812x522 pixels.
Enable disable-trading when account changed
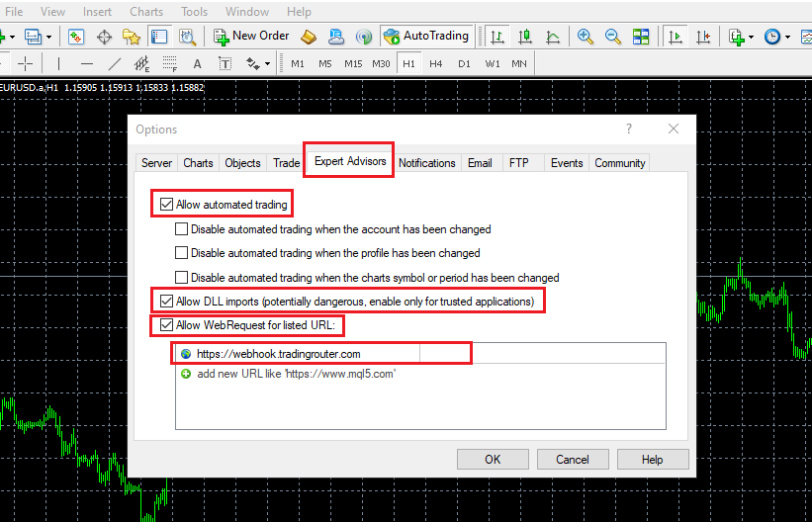(181, 229)
